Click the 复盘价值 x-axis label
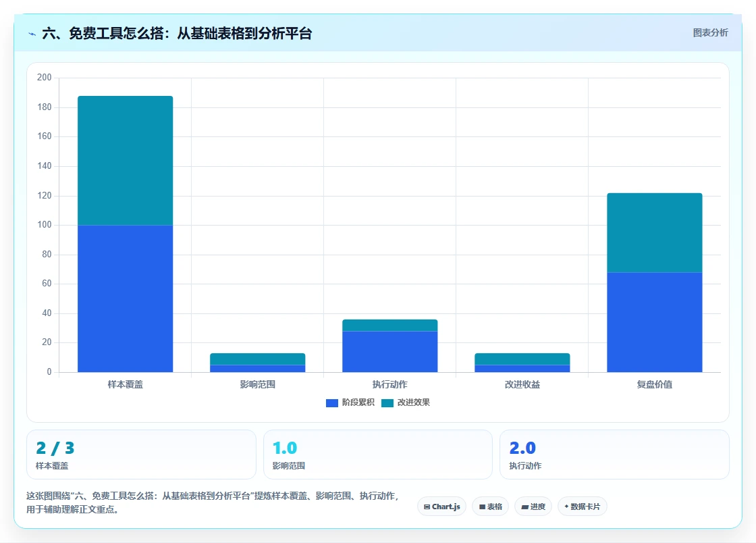The height and width of the screenshot is (543, 756). pyautogui.click(x=654, y=384)
